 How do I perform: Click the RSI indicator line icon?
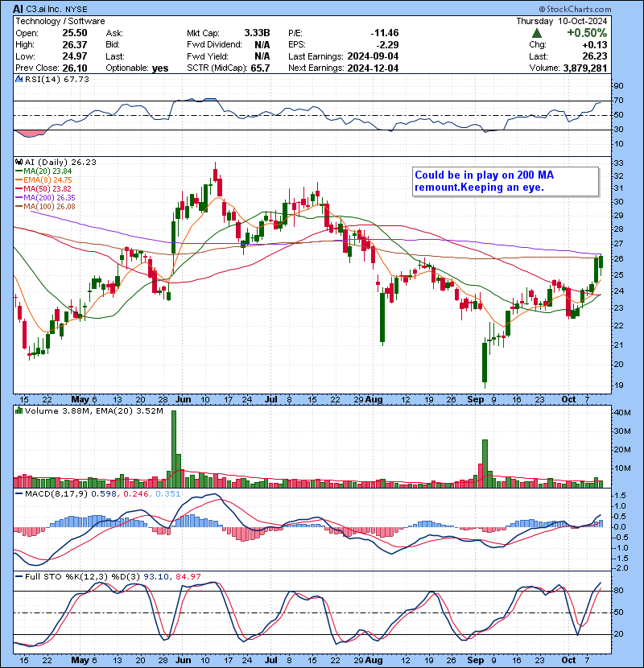coord(19,79)
